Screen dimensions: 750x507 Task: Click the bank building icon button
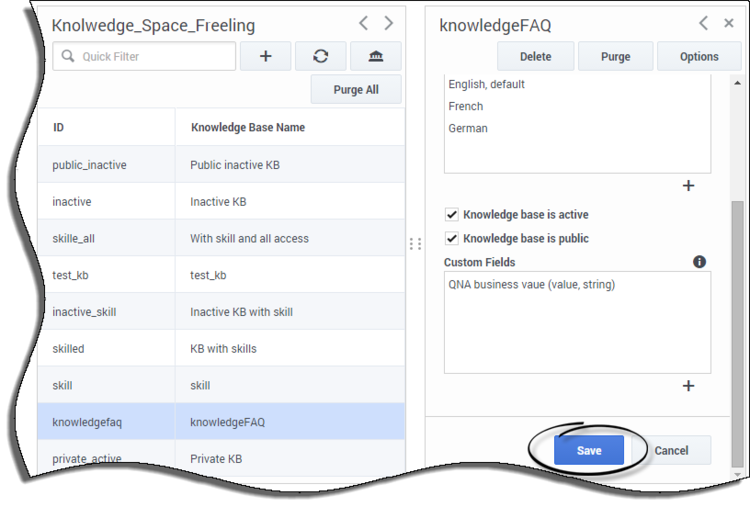[x=375, y=56]
